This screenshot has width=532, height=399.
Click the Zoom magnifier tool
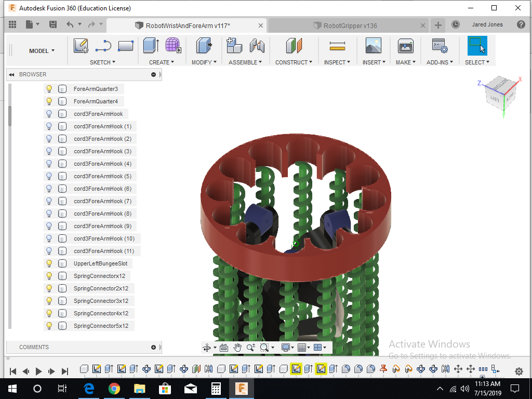tap(251, 347)
